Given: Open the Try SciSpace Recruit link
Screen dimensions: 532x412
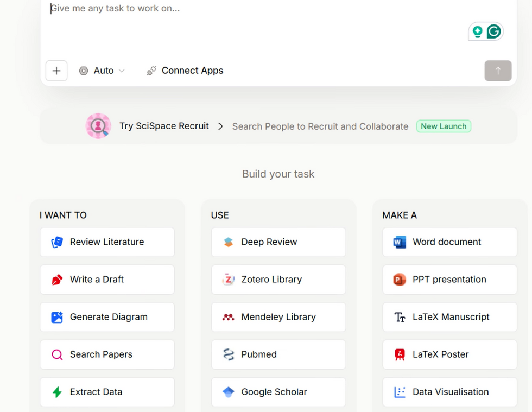Looking at the screenshot, I should [164, 126].
